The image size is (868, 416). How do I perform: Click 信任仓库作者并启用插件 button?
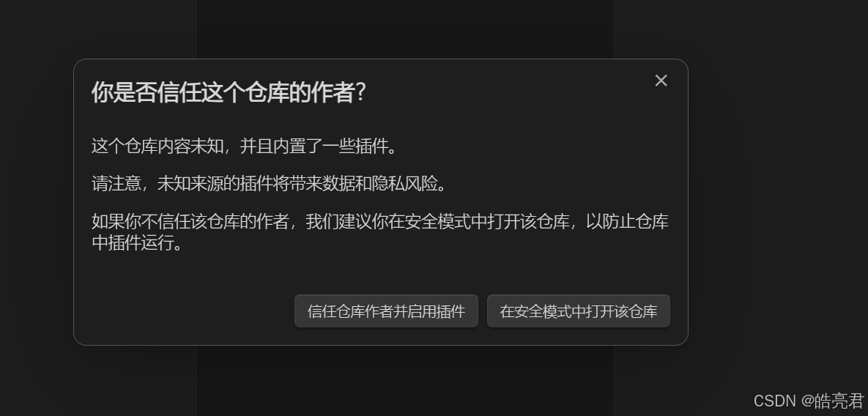pos(387,311)
